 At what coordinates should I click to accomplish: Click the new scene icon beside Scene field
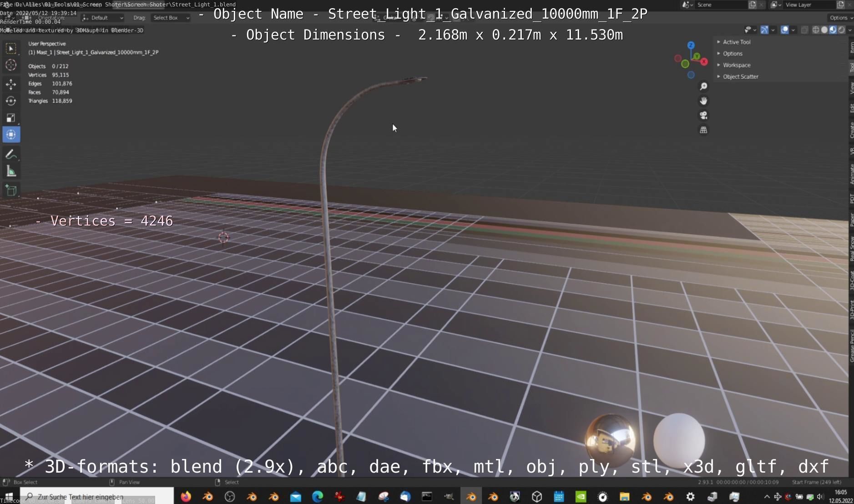point(752,5)
